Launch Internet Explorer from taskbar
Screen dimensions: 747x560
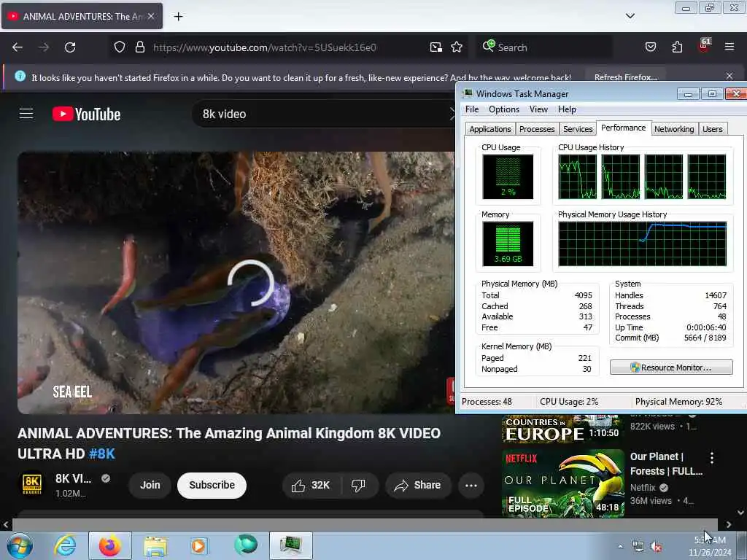[65, 545]
